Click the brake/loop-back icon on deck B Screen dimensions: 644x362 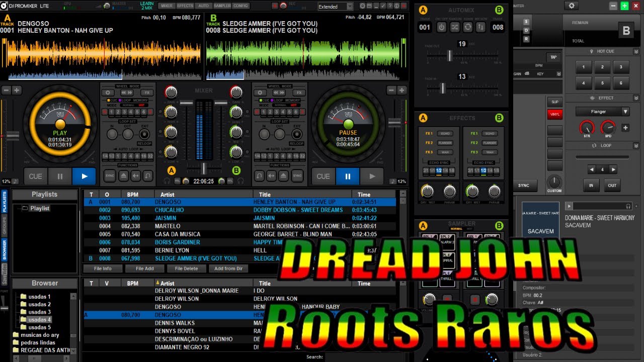pyautogui.click(x=260, y=176)
